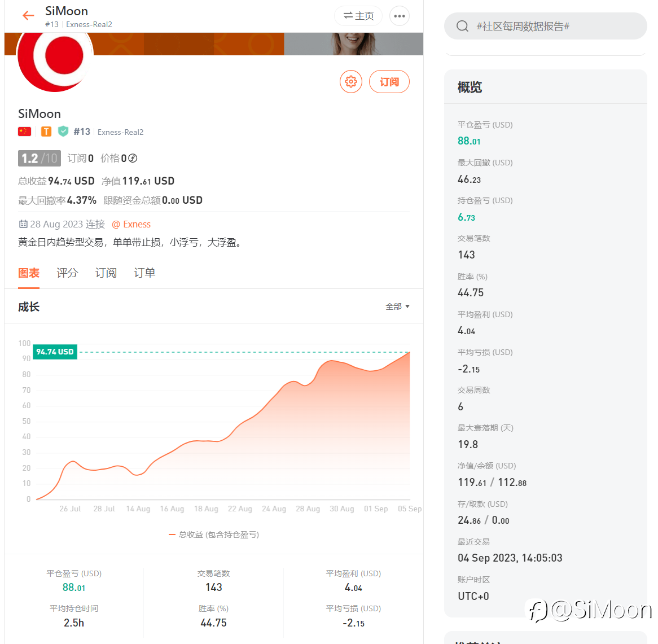Click the 跟随资金总额 0.00 USD value
This screenshot has width=658, height=644.
click(x=153, y=200)
